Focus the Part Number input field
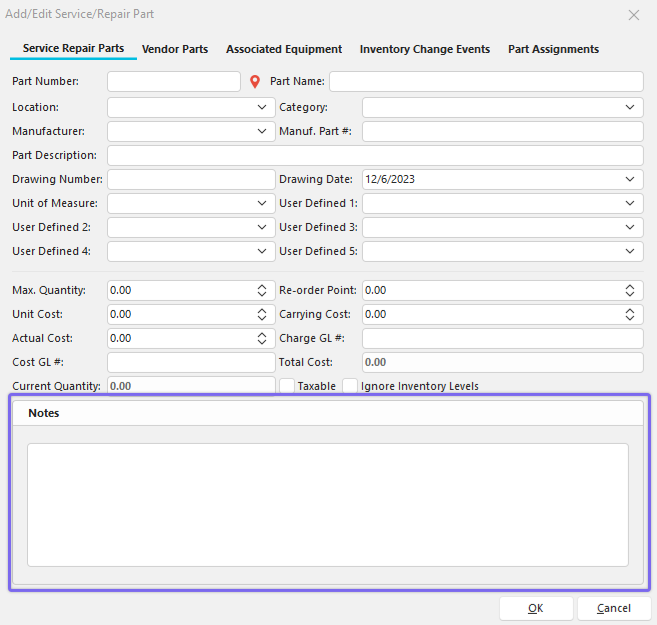The height and width of the screenshot is (625, 657). point(173,82)
